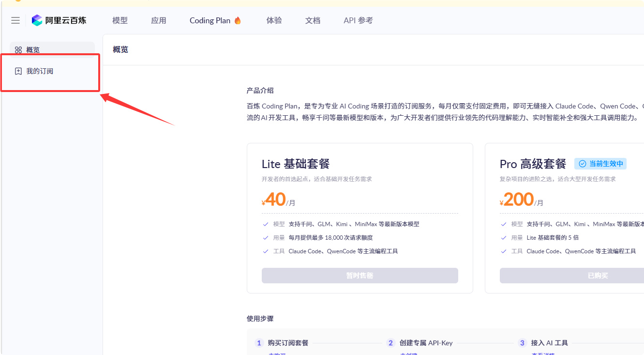Switch to the Coding Plan tab
644x355 pixels.
[x=210, y=20]
